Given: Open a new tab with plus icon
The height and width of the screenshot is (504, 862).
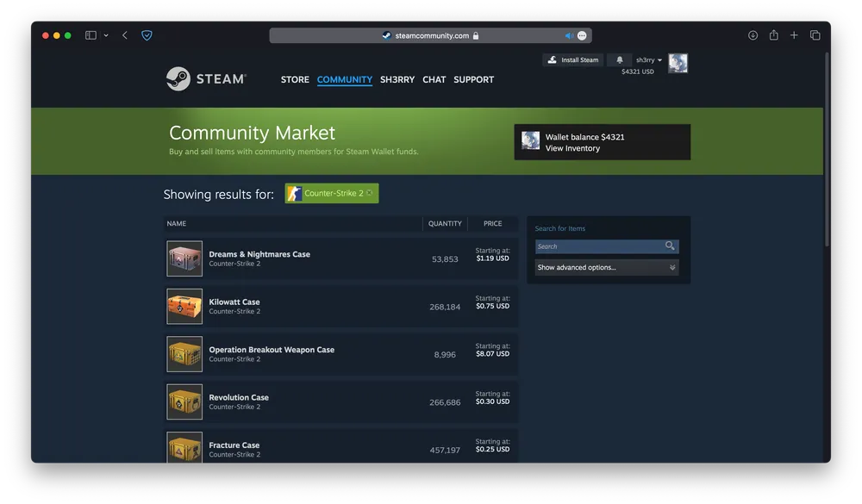Looking at the screenshot, I should [794, 35].
